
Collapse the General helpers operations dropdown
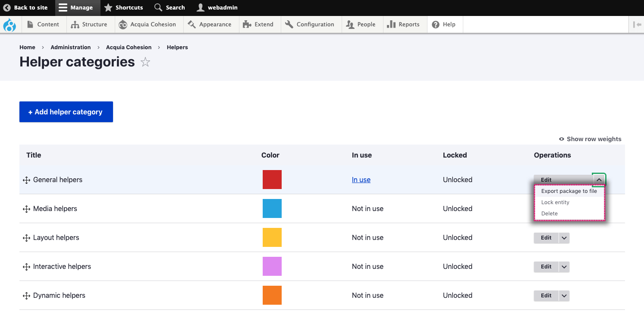coord(599,180)
